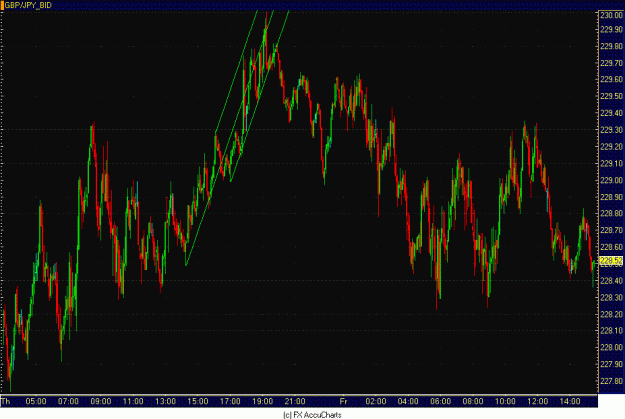Click the 19:00 time axis label
Image resolution: width=625 pixels, height=419 pixels.
pos(263,401)
